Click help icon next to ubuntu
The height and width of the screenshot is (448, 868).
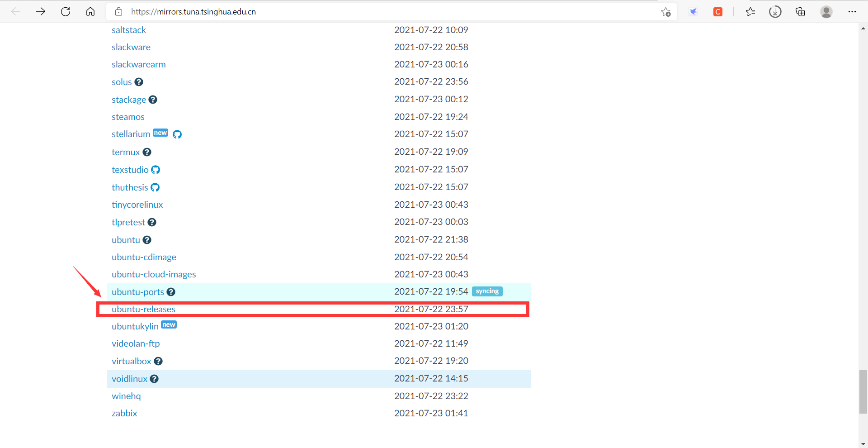point(147,240)
